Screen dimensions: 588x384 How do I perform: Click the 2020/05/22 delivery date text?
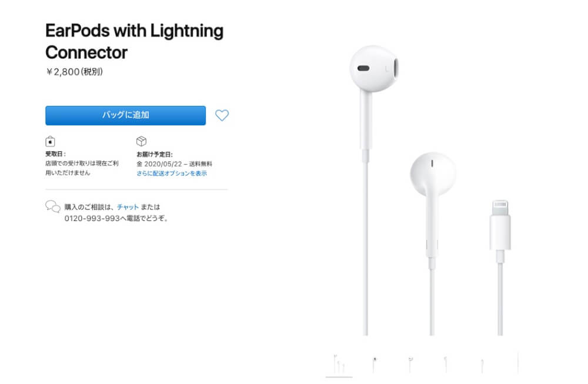click(x=163, y=164)
